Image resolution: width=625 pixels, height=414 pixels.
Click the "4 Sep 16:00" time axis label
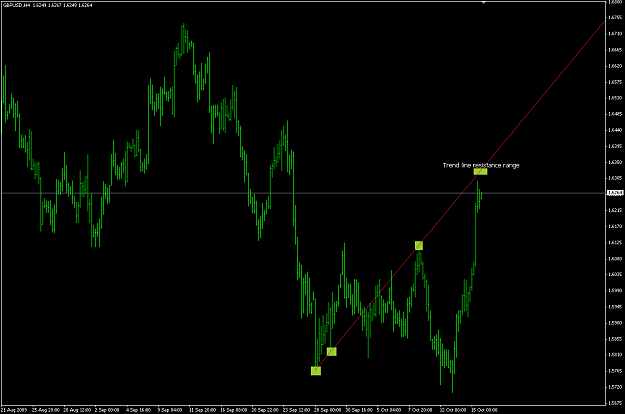click(x=138, y=410)
